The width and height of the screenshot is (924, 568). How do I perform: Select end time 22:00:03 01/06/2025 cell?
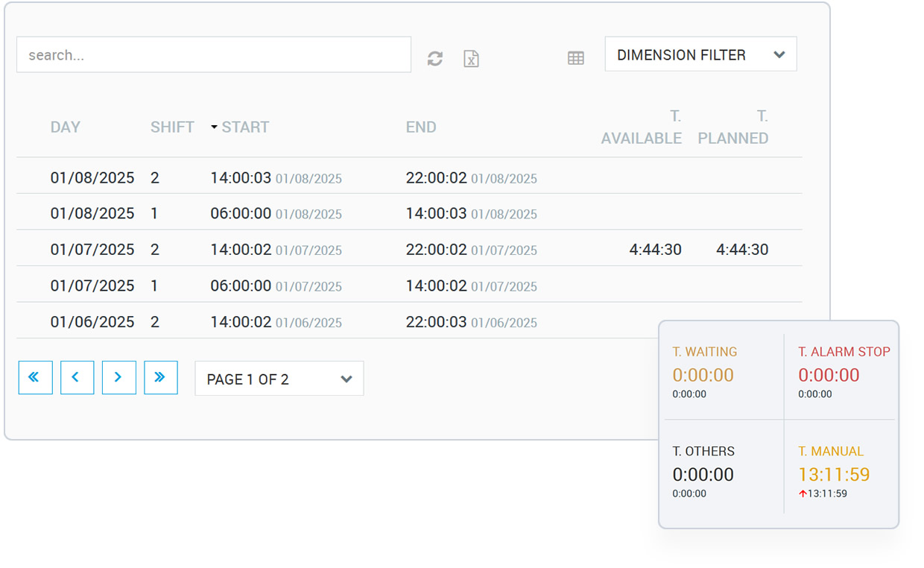(472, 322)
